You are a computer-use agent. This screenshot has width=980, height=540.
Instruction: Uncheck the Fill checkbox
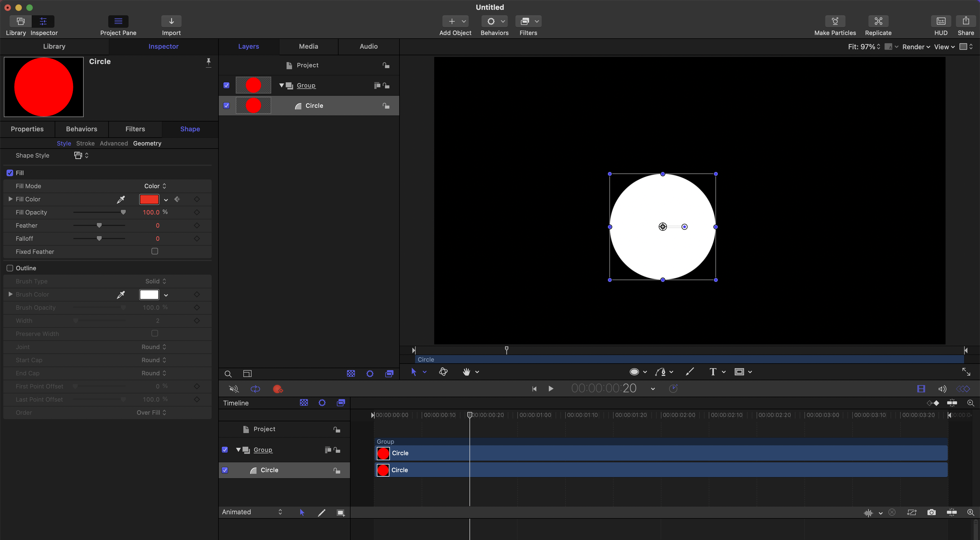[x=10, y=173]
